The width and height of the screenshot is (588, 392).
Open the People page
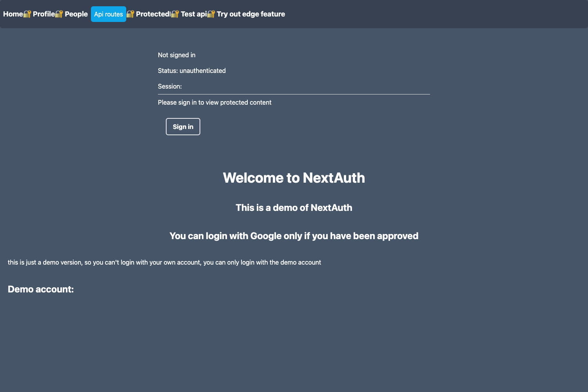(76, 14)
